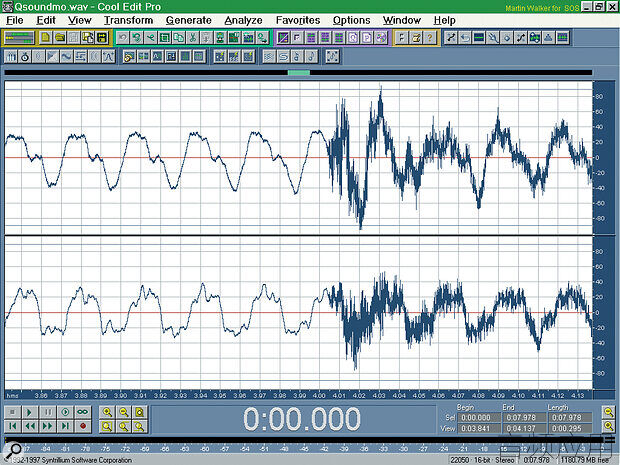
Task: Click the framed note icon ending second toolbar
Action: pyautogui.click(x=332, y=57)
